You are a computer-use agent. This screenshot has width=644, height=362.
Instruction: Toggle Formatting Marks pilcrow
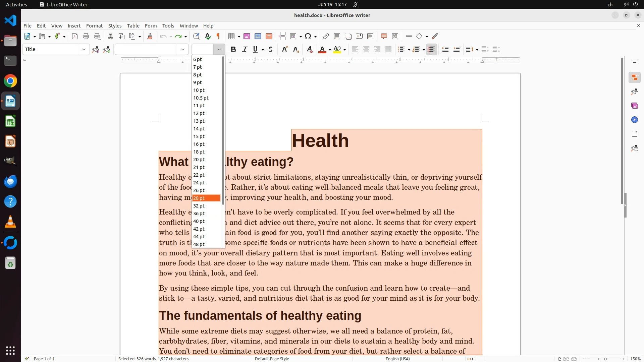(x=218, y=37)
